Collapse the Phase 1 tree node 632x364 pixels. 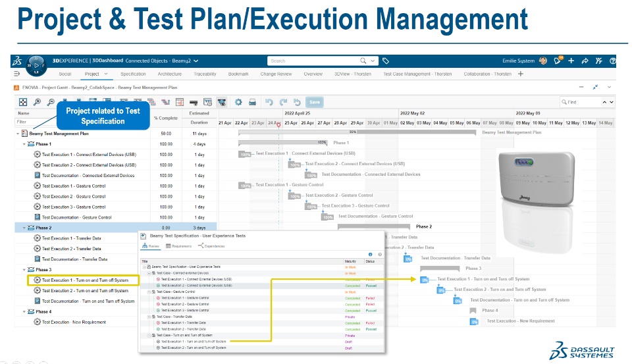(x=24, y=144)
